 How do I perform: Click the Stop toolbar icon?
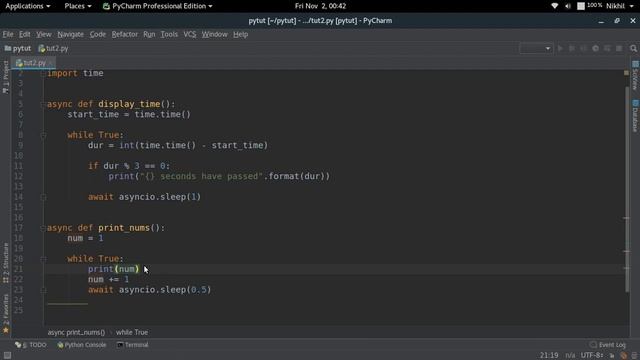tap(619, 48)
